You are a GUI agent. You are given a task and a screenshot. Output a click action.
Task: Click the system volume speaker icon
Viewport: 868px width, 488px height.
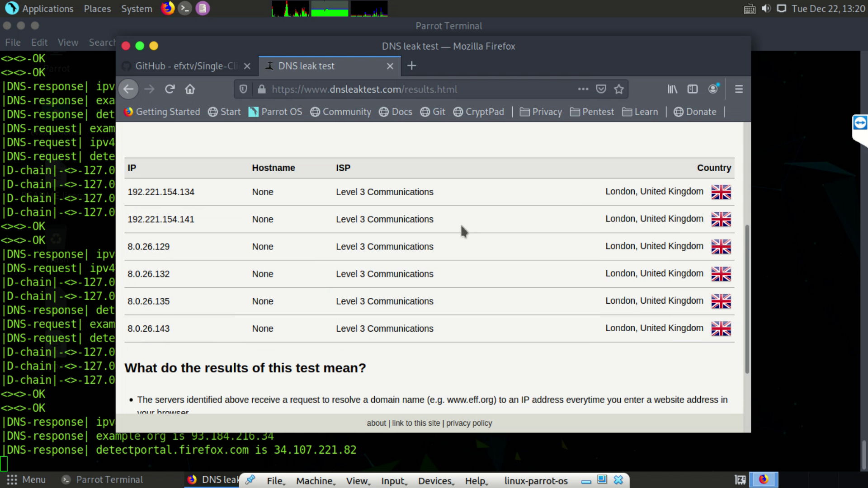pos(766,9)
